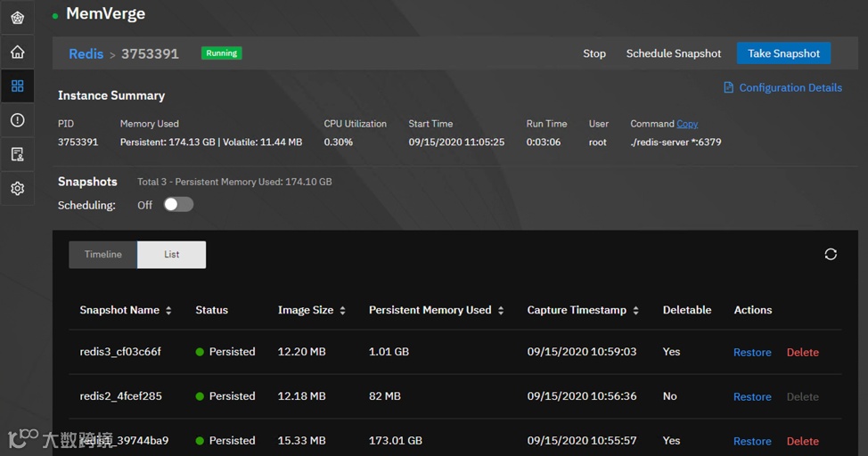Select snapshot name redis3_cf03c66f

coord(120,352)
